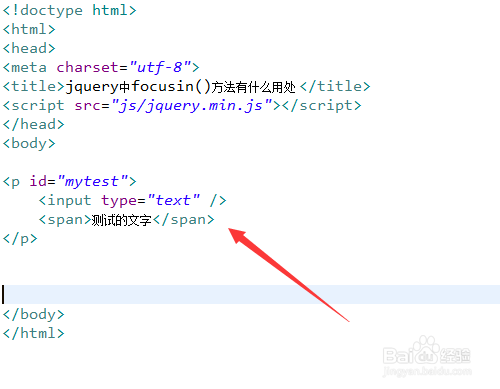500x389 pixels.
Task: Click the src attribute name in script tag
Action: pyautogui.click(x=88, y=106)
